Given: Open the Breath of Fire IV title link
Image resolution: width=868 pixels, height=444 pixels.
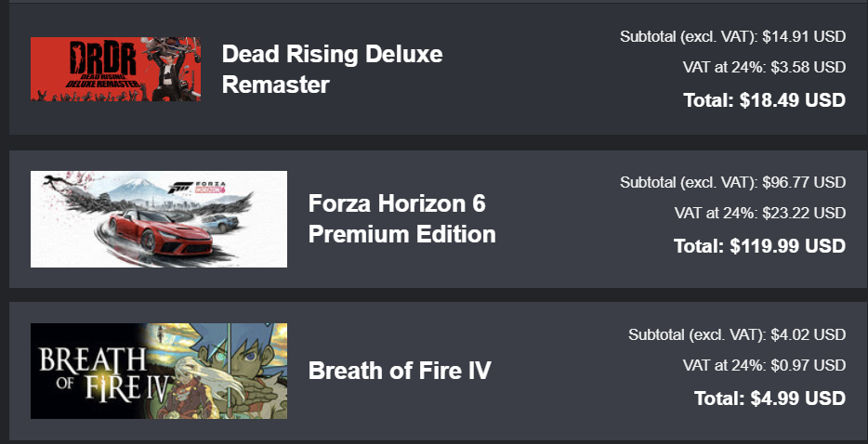Looking at the screenshot, I should click(x=400, y=372).
